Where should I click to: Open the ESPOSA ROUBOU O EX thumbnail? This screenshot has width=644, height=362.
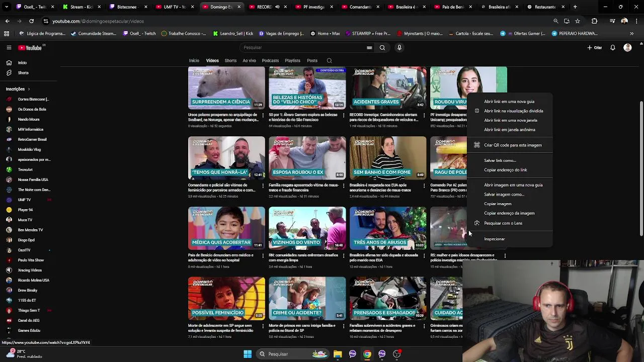tap(307, 158)
